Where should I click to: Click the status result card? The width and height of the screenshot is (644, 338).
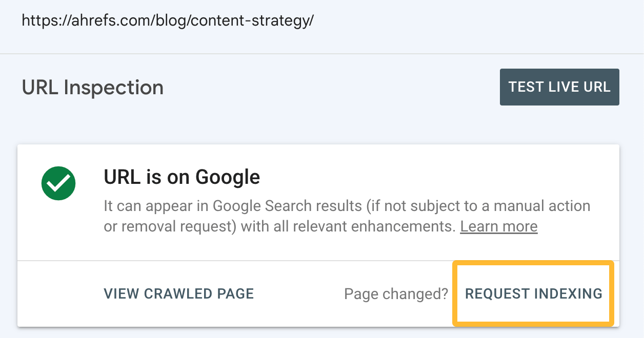point(322,202)
